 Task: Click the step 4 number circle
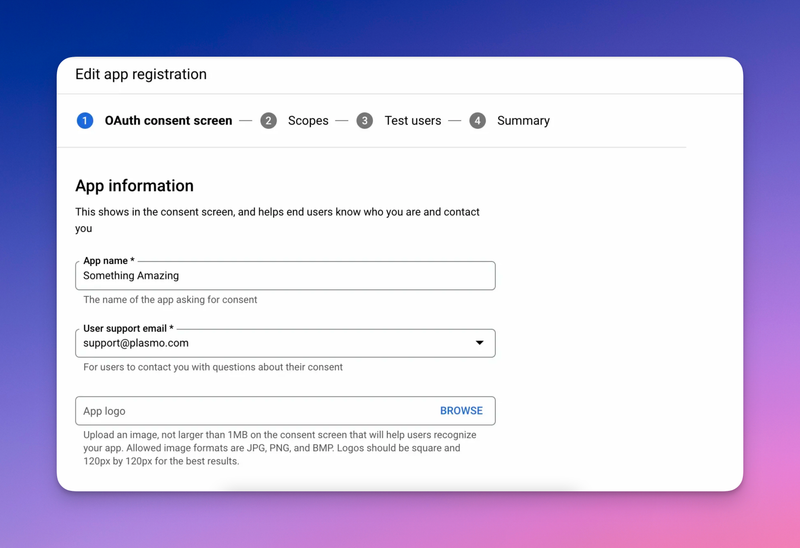(478, 121)
